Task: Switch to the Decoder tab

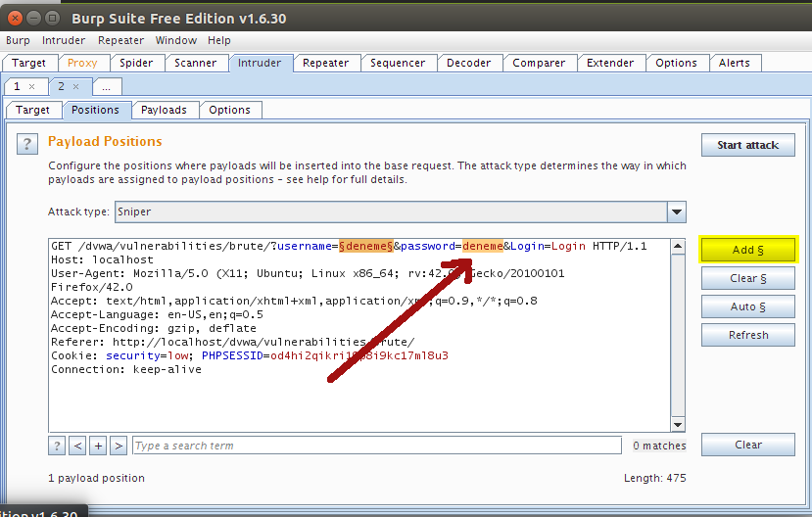Action: pyautogui.click(x=468, y=63)
